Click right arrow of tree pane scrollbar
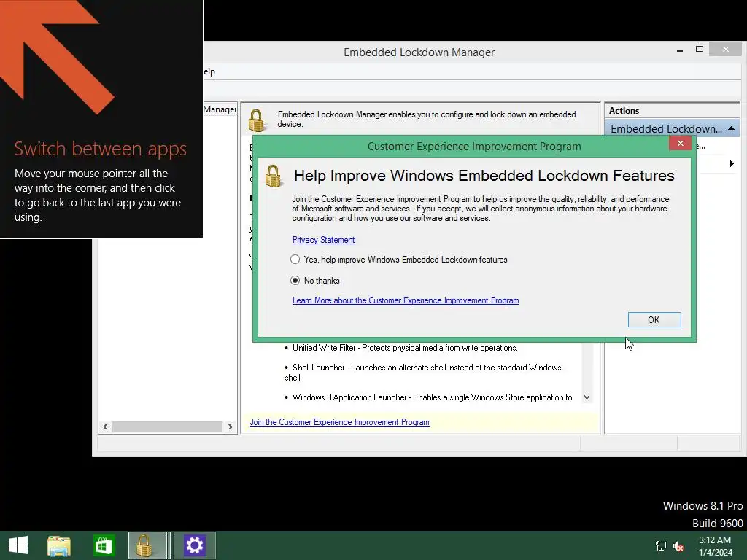This screenshot has width=747, height=560. click(230, 427)
